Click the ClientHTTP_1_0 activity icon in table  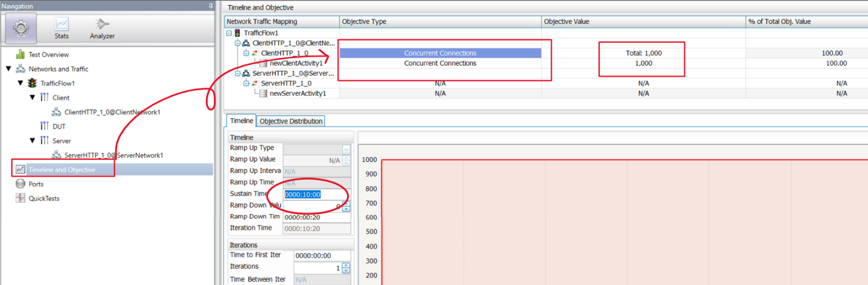(x=254, y=53)
